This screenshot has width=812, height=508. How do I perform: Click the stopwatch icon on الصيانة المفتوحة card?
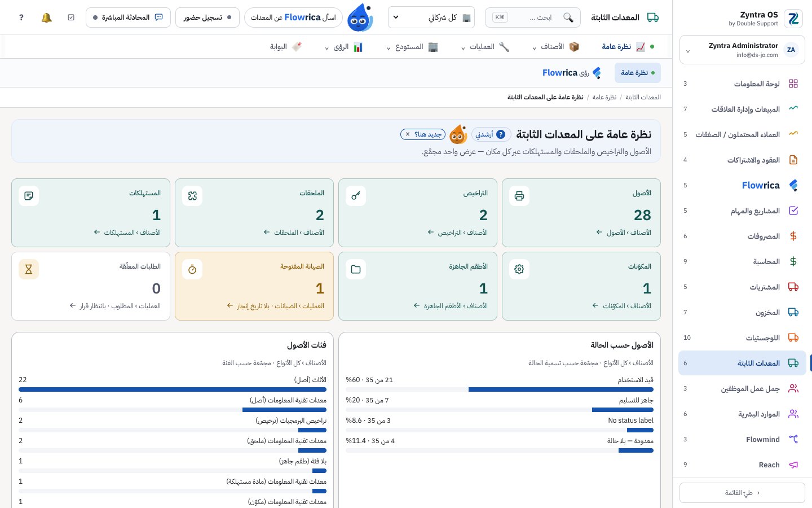[192, 269]
